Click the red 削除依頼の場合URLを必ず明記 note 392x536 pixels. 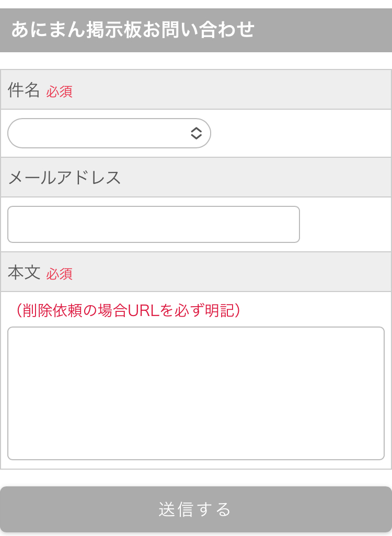point(127,311)
